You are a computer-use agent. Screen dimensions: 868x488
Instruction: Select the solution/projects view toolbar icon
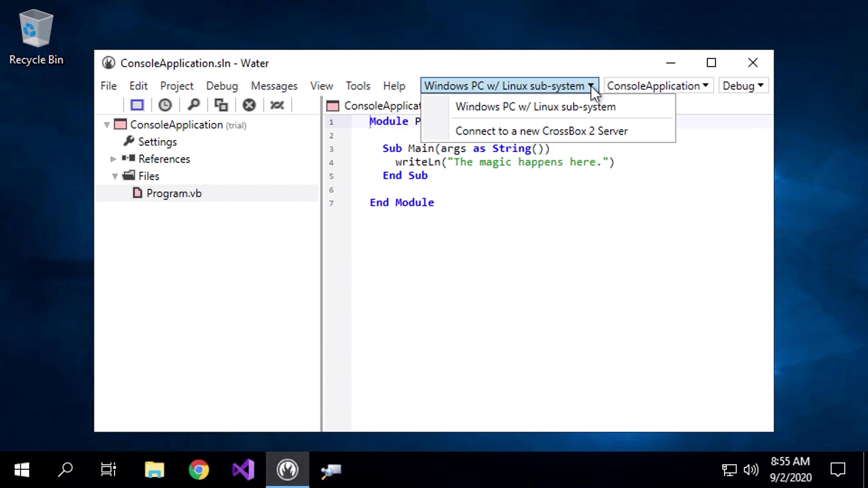(x=137, y=105)
